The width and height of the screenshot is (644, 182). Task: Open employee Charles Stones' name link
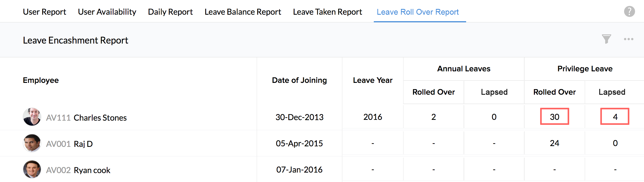(100, 118)
